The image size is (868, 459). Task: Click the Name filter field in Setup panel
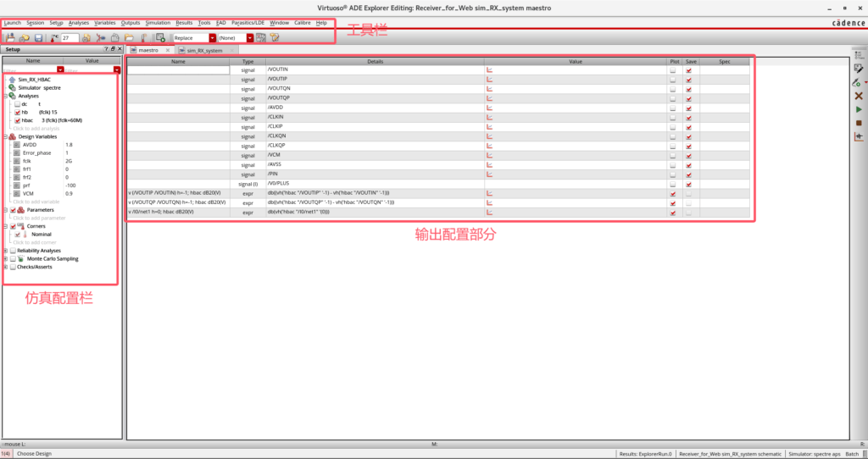(30, 70)
